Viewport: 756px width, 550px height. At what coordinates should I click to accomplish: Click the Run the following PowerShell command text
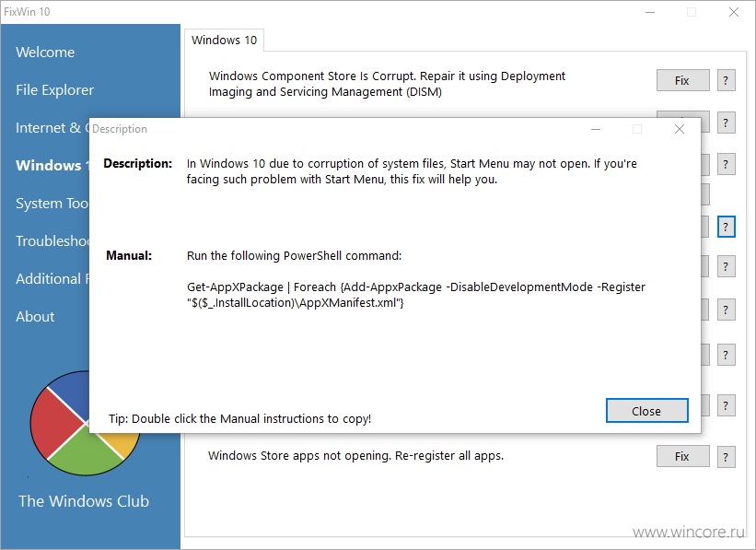point(294,255)
